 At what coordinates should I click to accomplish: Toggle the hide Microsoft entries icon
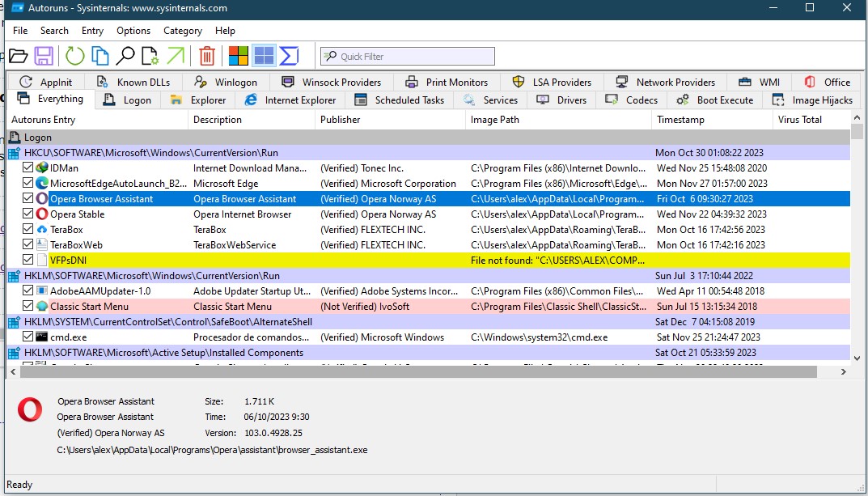[x=239, y=56]
